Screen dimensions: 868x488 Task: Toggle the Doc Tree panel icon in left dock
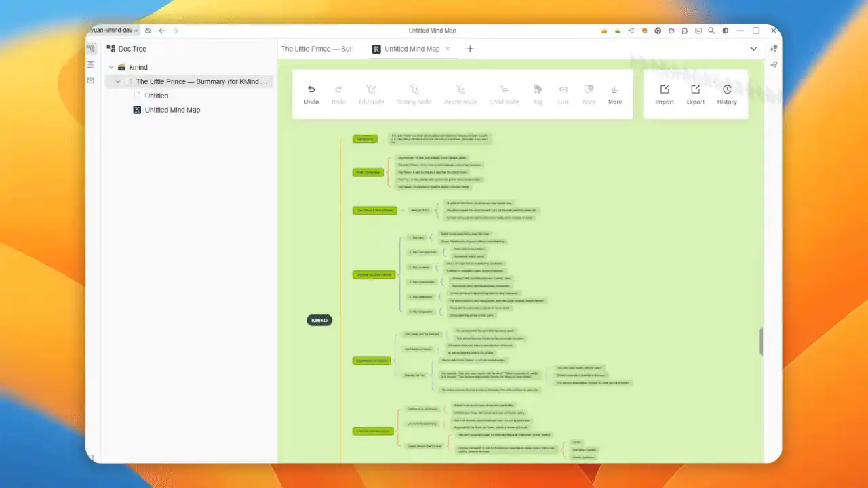[91, 48]
